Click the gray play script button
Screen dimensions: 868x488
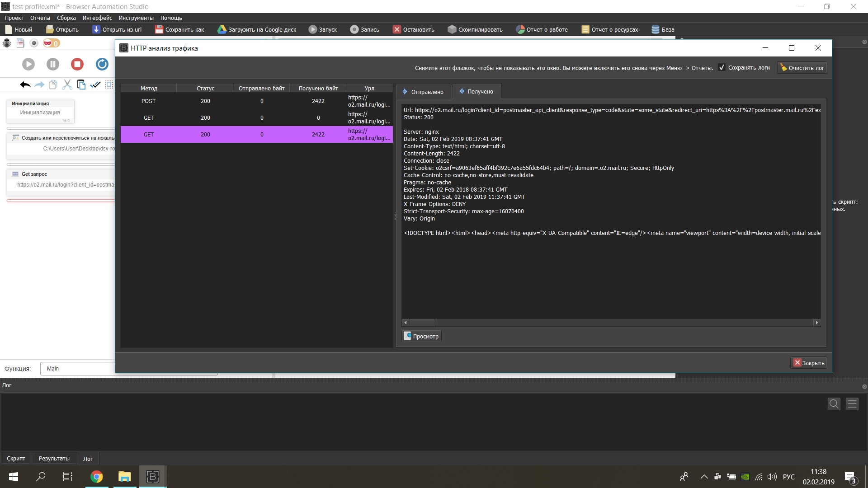click(x=28, y=64)
